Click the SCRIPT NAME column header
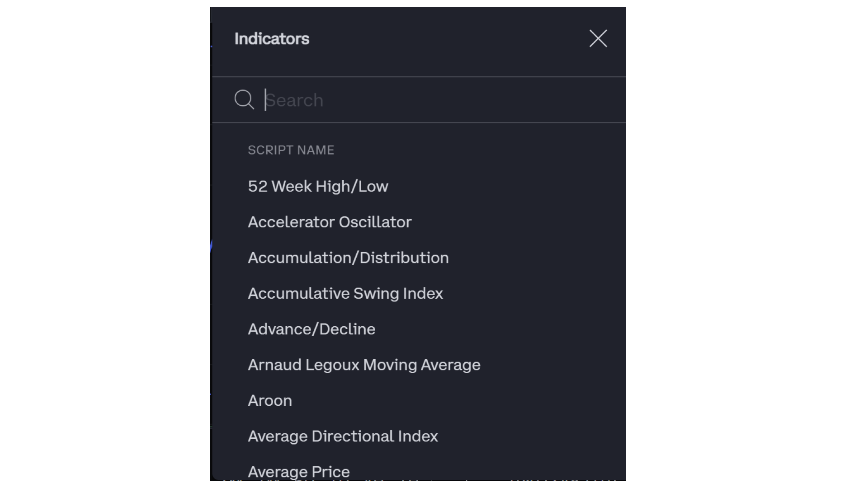 (x=291, y=150)
